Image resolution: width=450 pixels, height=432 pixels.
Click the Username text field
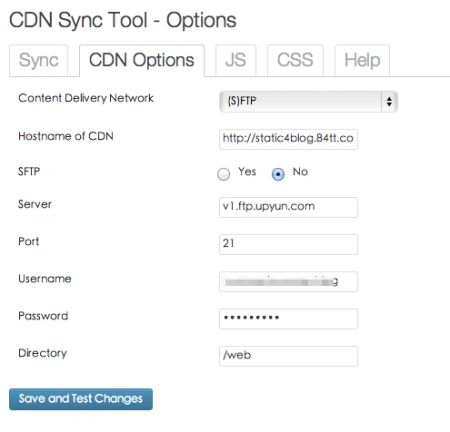pos(288,282)
